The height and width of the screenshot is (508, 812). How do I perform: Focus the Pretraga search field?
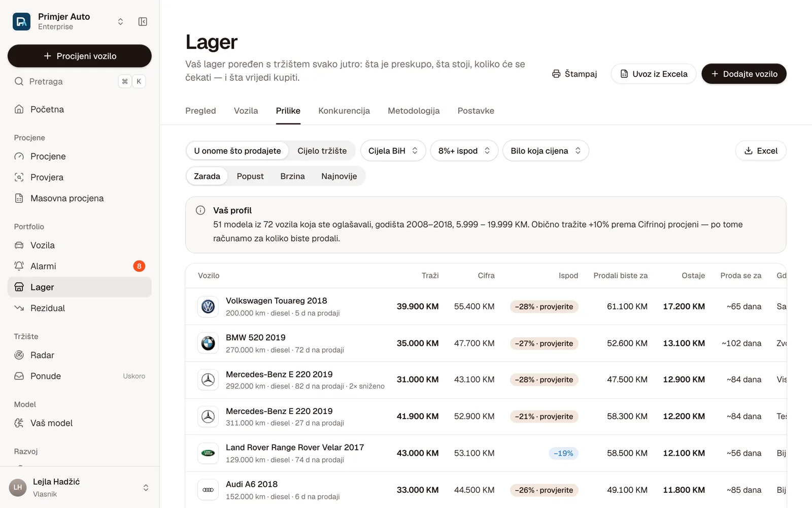click(80, 81)
